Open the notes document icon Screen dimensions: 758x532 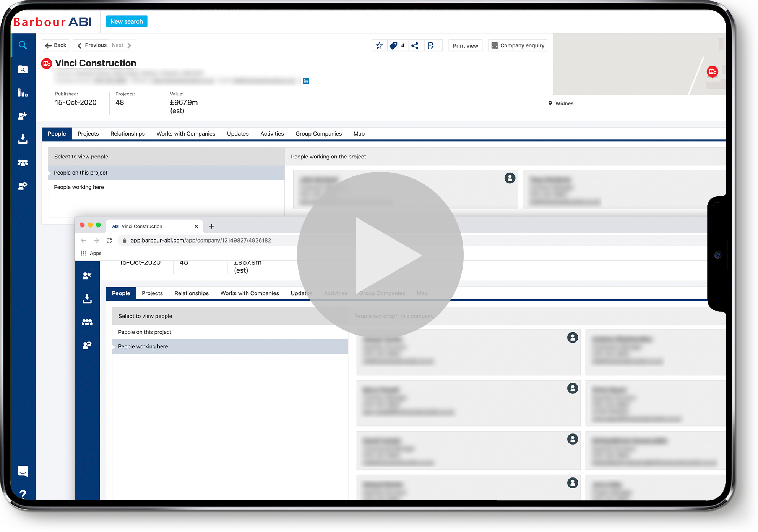(431, 45)
